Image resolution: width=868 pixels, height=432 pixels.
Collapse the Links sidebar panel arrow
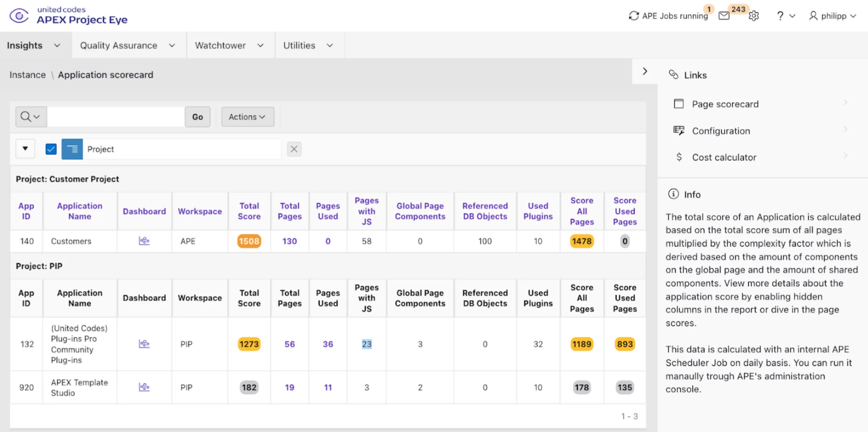[x=644, y=71]
